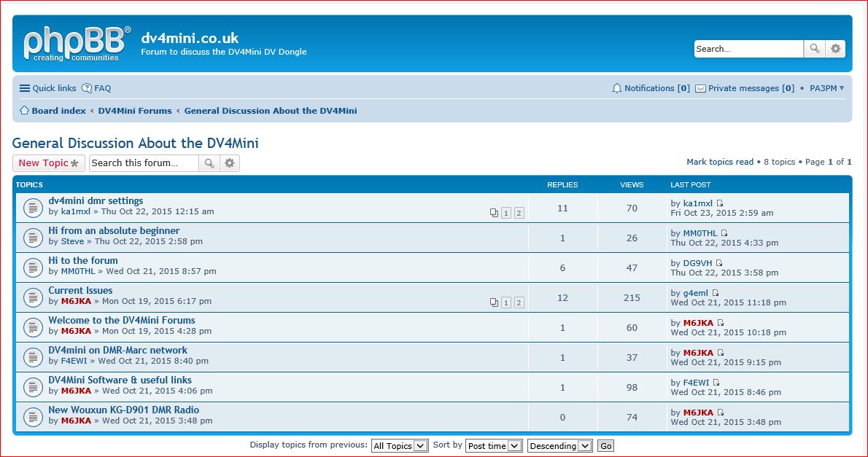Open forum advanced search gear icon
The height and width of the screenshot is (457, 868).
(230, 163)
